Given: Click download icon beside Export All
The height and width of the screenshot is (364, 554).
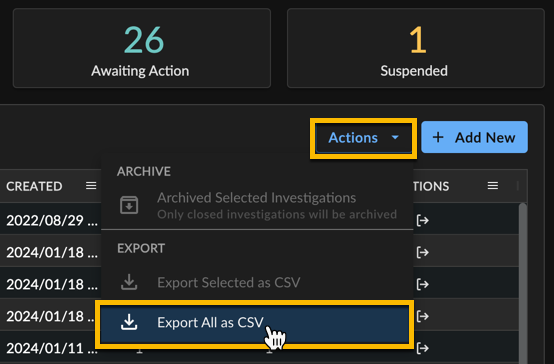Looking at the screenshot, I should coord(129,322).
